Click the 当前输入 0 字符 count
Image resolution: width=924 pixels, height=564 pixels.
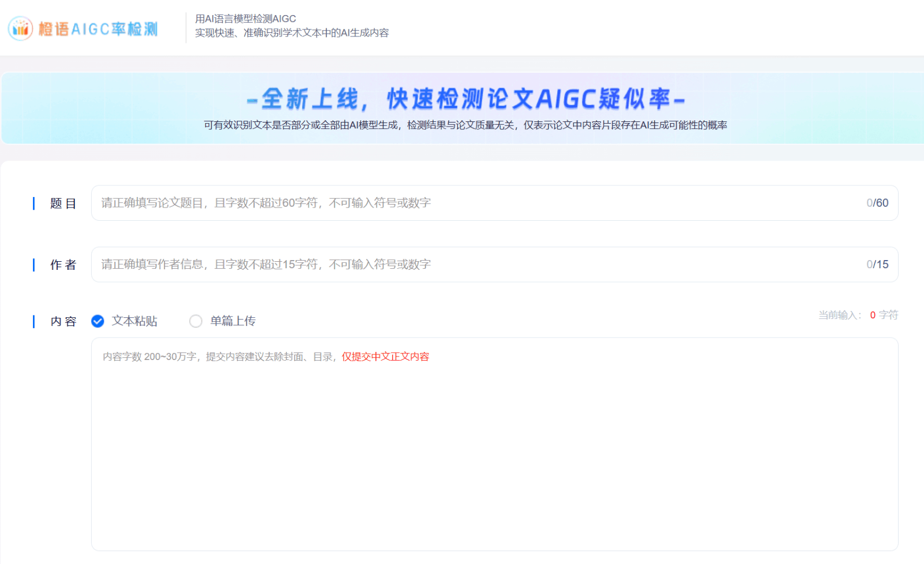858,315
